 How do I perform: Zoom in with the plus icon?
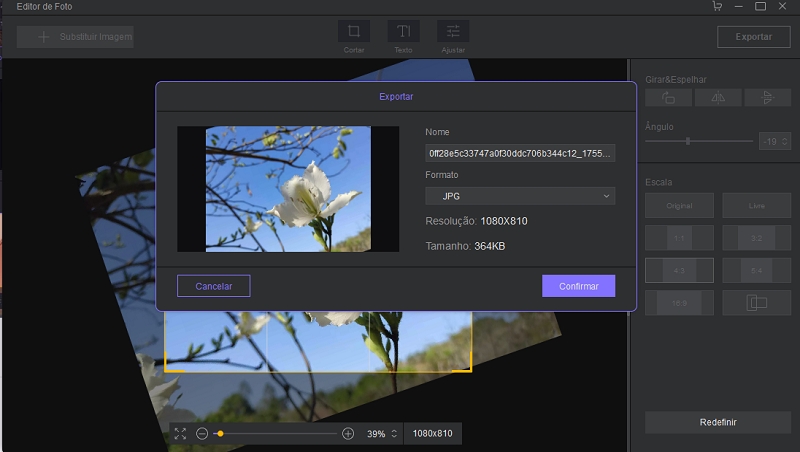[x=348, y=434]
